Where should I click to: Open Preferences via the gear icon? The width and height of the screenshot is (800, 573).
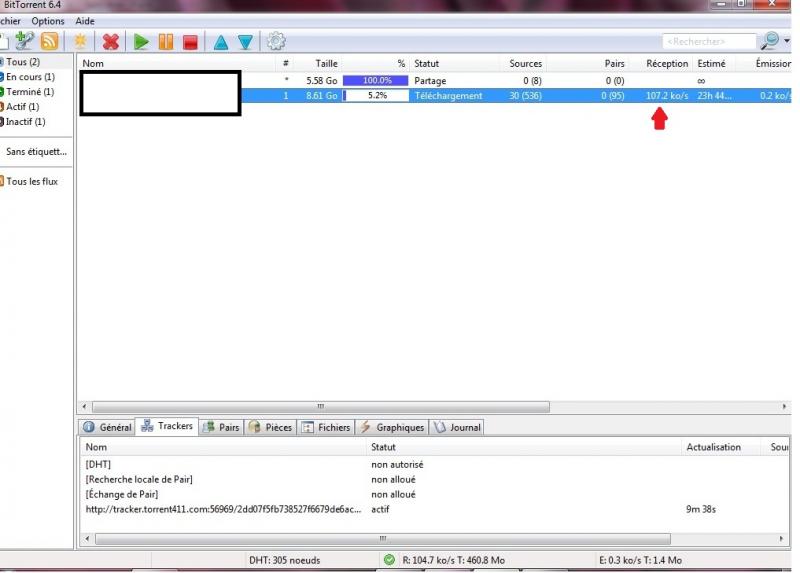(x=276, y=41)
